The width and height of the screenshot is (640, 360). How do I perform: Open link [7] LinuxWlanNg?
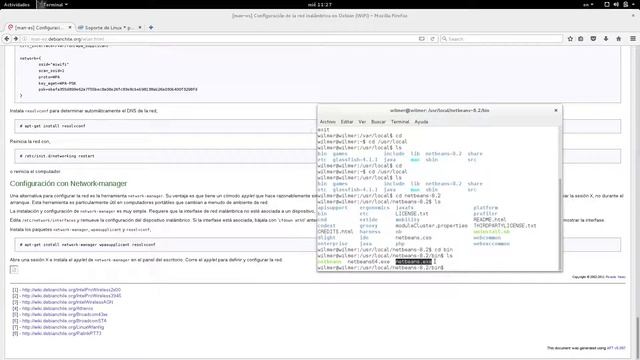click(x=63, y=327)
